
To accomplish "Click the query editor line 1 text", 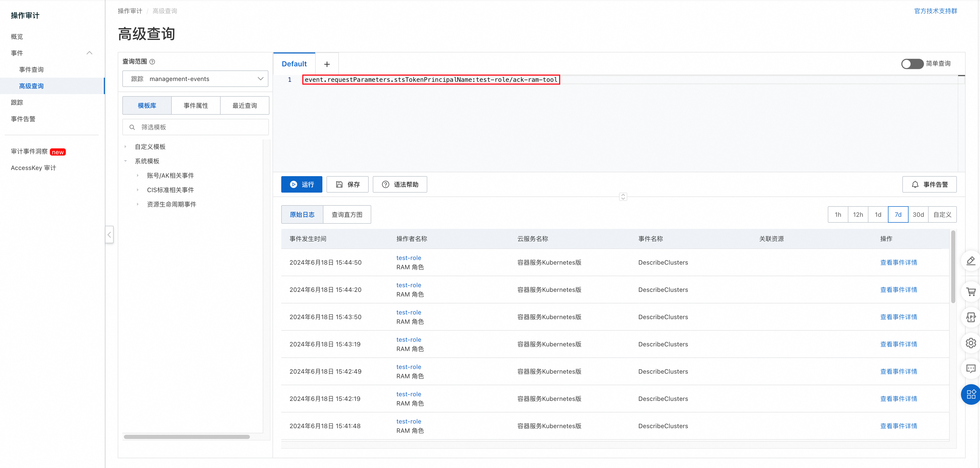I will click(x=431, y=80).
